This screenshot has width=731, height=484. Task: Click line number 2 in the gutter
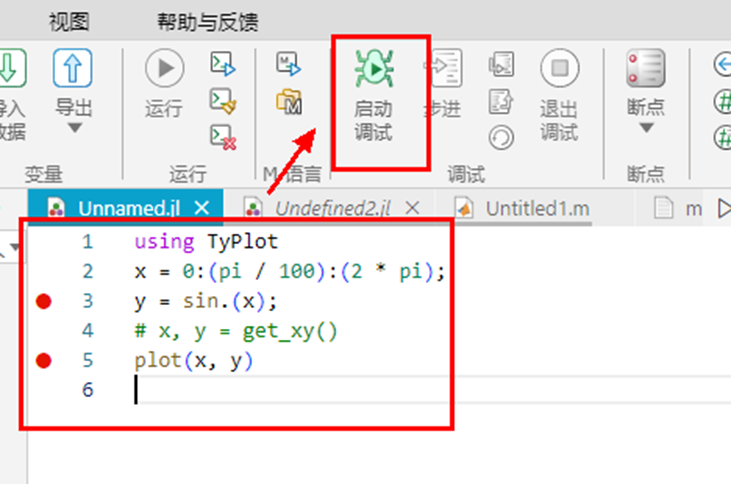88,271
